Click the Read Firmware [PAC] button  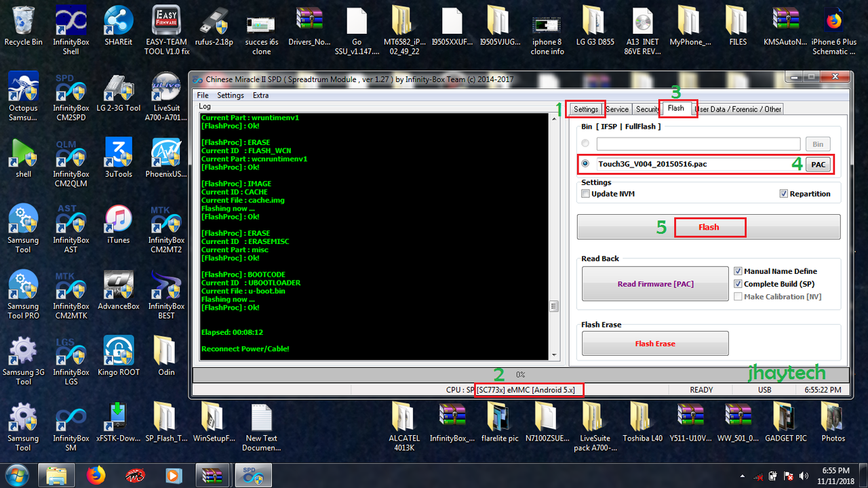[655, 284]
